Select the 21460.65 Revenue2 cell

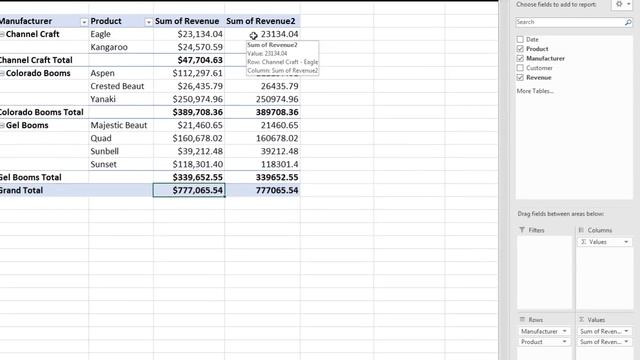point(262,125)
